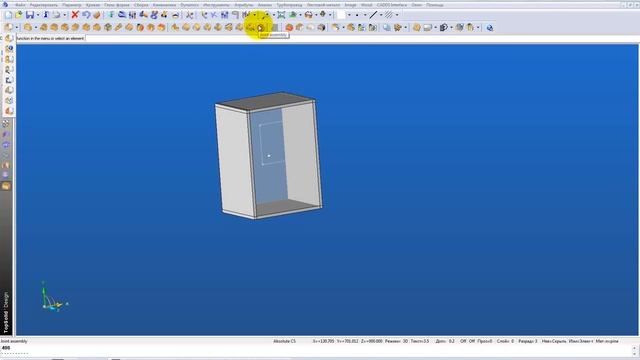Open the dropdown arrow beside Print
This screenshot has height=360, width=640.
point(64,15)
